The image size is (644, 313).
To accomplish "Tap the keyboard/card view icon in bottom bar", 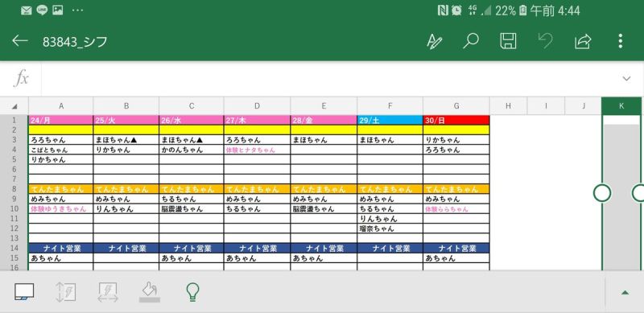I will pyautogui.click(x=24, y=292).
